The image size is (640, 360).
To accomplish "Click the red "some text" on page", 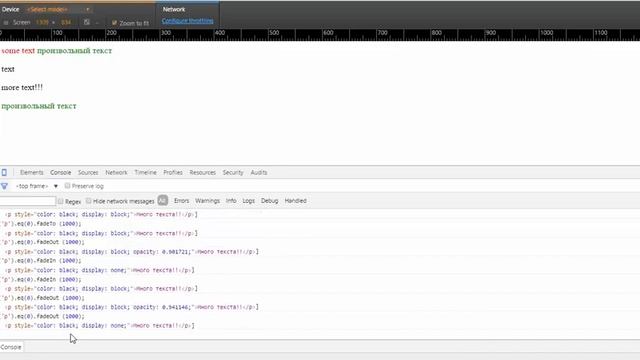I will (18, 51).
